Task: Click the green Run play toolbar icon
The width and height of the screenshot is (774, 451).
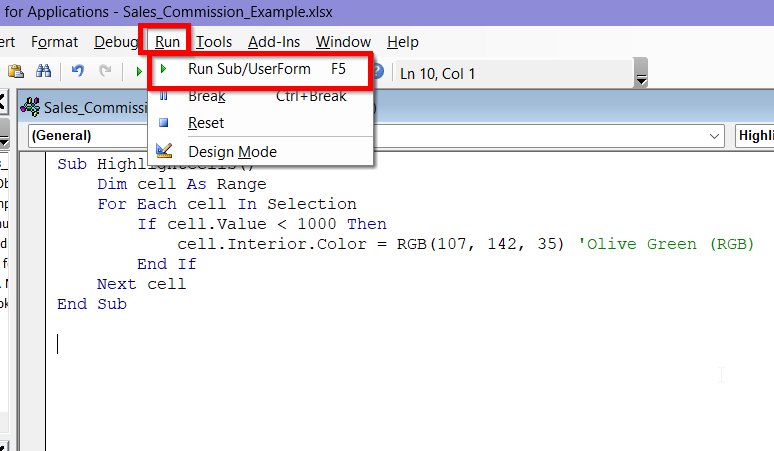Action: click(x=139, y=72)
